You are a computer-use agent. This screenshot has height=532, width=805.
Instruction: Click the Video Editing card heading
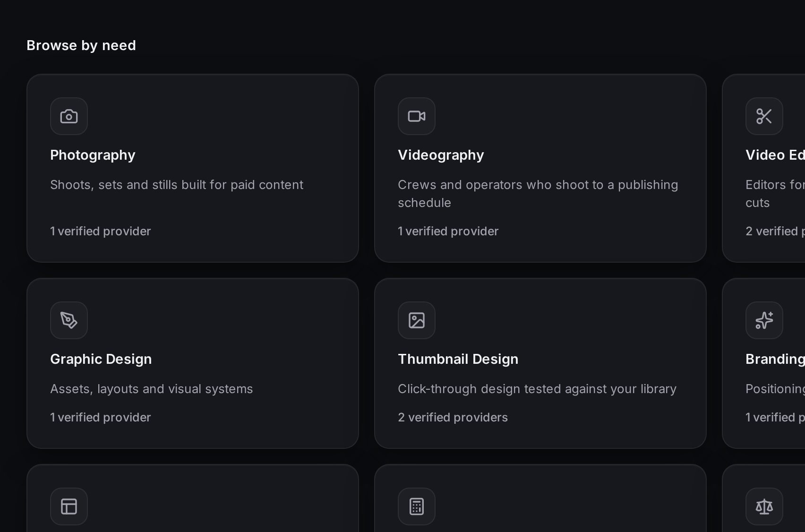775,155
